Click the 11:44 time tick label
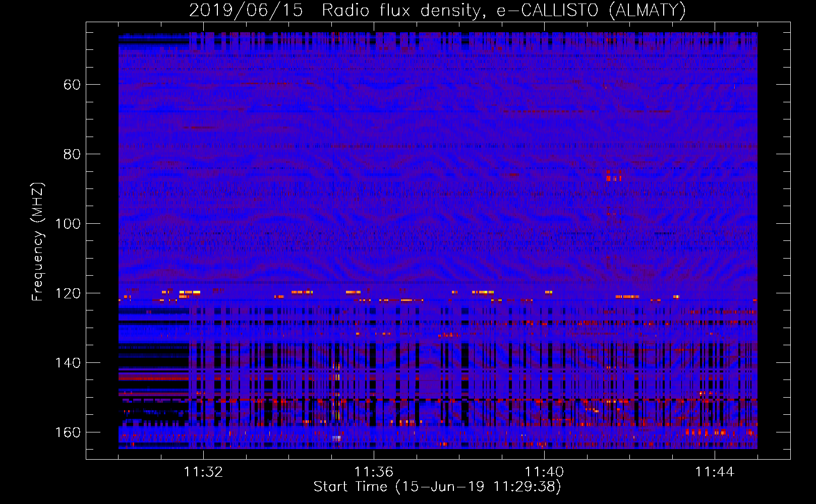Screen dimensions: 816x504 tap(715, 472)
